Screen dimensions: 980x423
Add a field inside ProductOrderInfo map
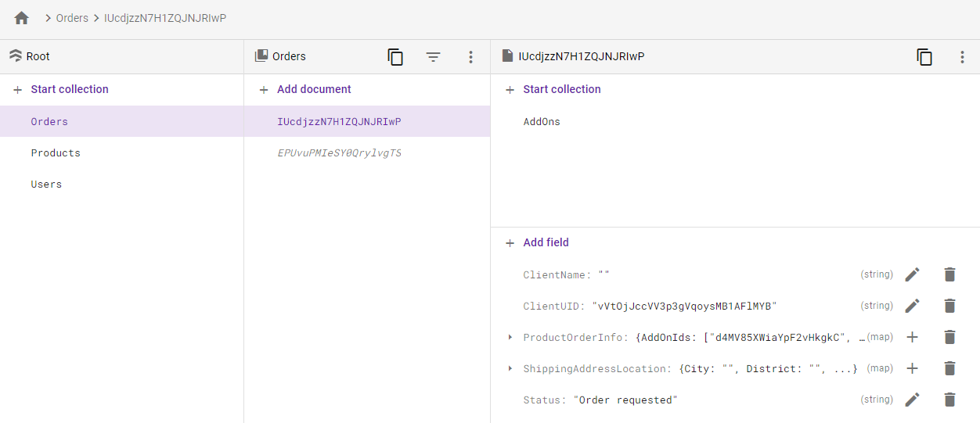tap(912, 337)
